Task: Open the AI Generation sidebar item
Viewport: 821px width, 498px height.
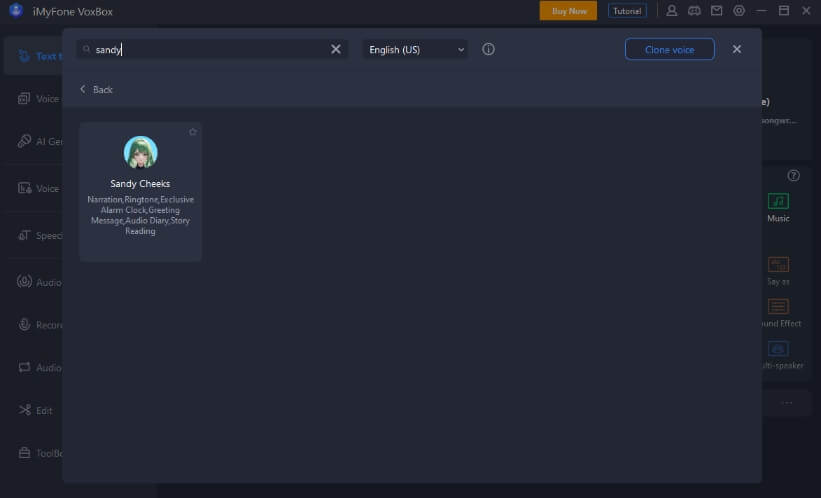Action: point(39,141)
